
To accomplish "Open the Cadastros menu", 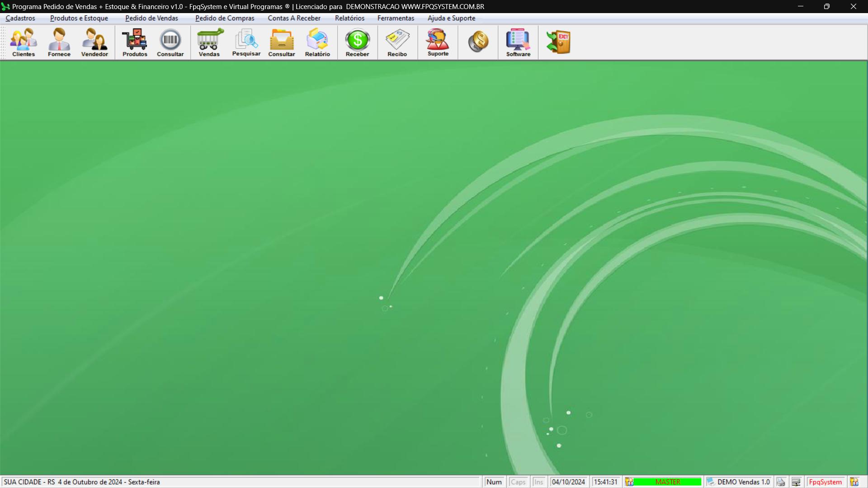I will pyautogui.click(x=20, y=18).
